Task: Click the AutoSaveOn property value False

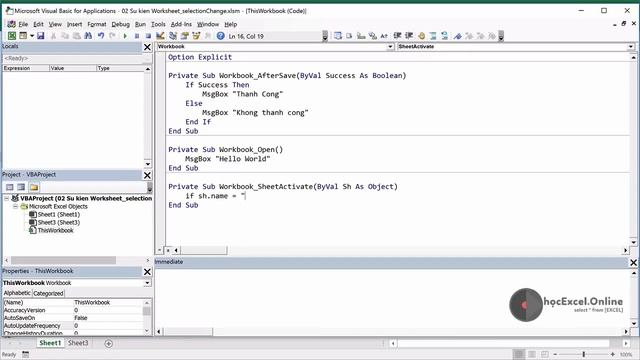Action: point(108,318)
